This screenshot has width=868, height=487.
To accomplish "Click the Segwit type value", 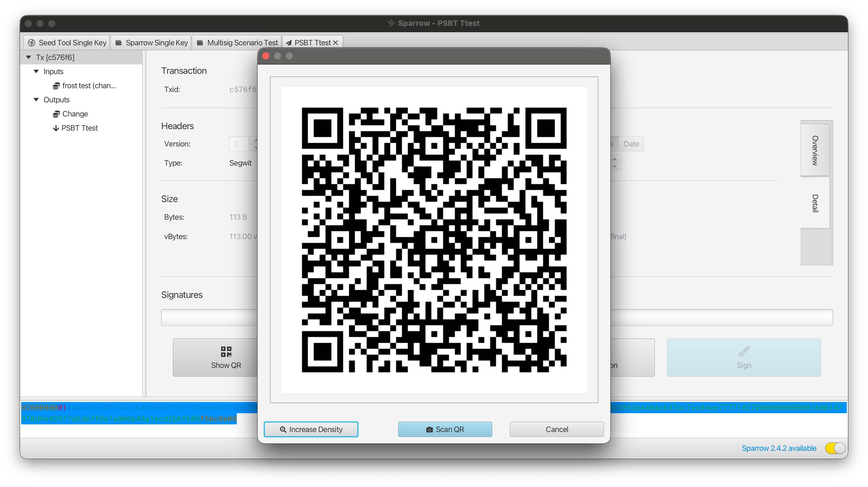I will 240,163.
